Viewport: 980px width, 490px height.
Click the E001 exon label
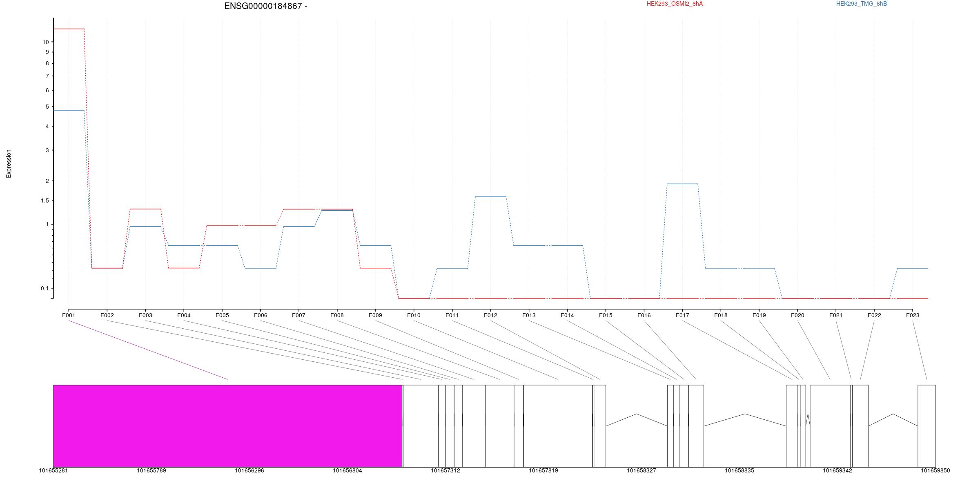(69, 315)
